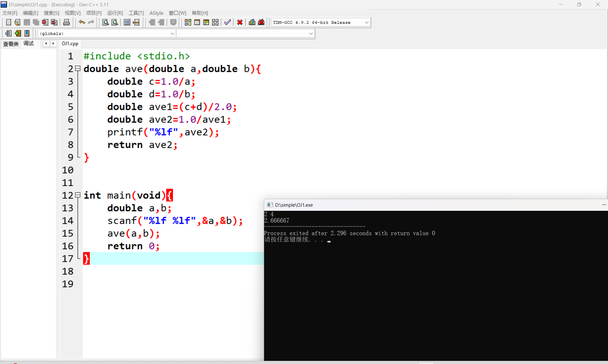Screen dimensions: 608x364
Task: Collapse the main function fold at line 12
Action: [x=78, y=195]
